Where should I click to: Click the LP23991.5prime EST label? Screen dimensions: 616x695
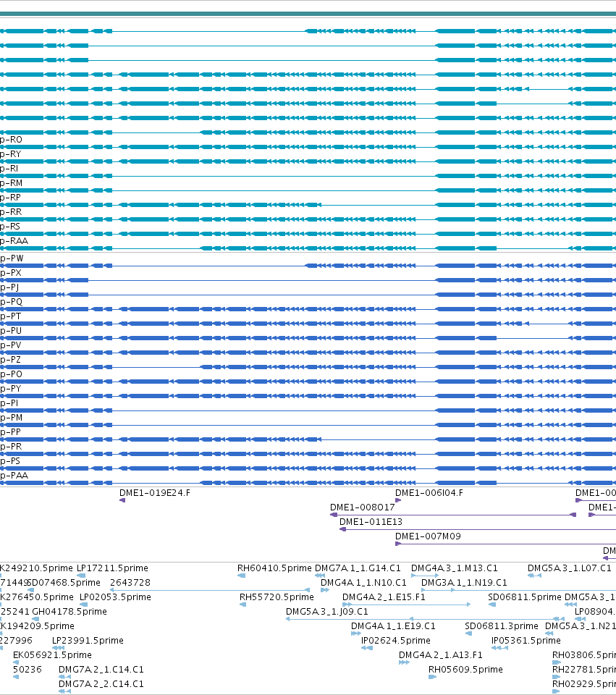point(88,641)
